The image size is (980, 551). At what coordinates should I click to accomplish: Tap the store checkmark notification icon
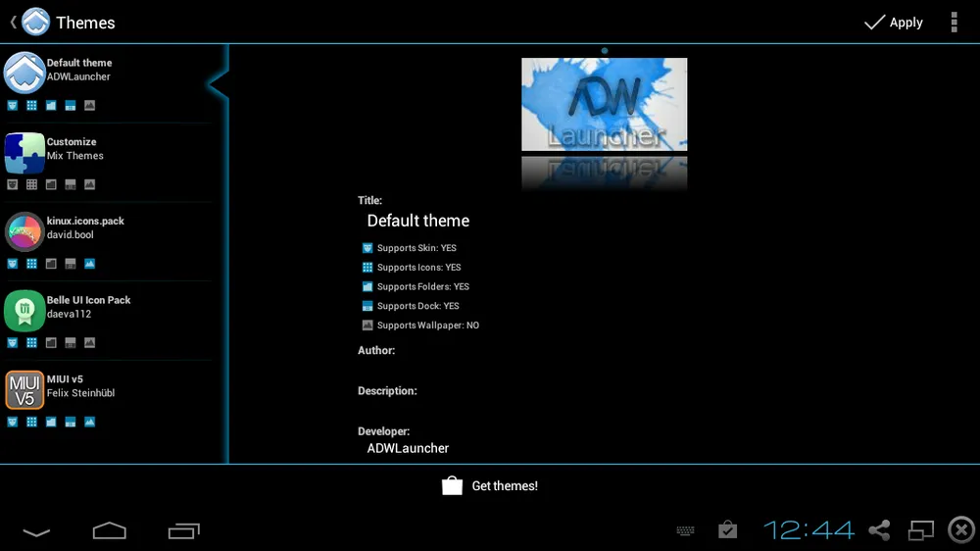coord(727,529)
